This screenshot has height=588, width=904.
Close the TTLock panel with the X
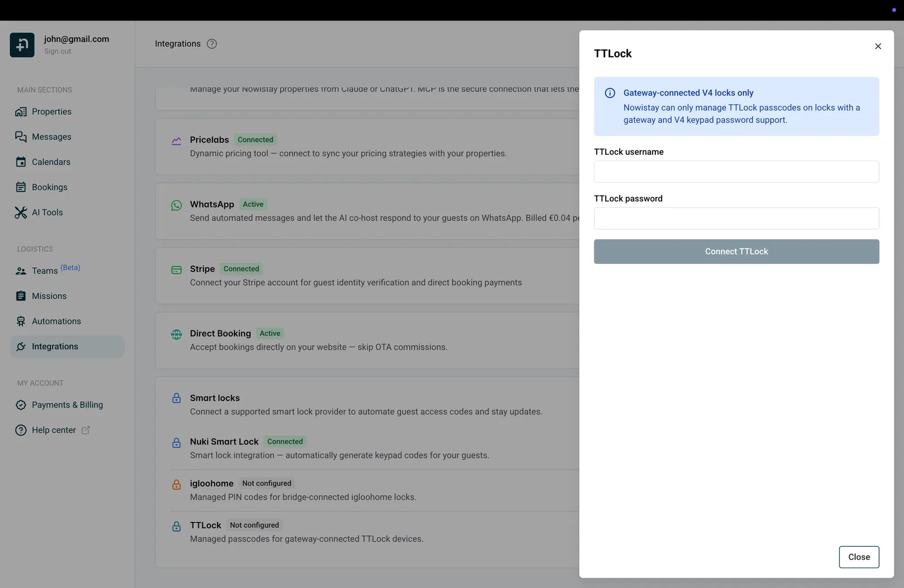click(x=878, y=46)
